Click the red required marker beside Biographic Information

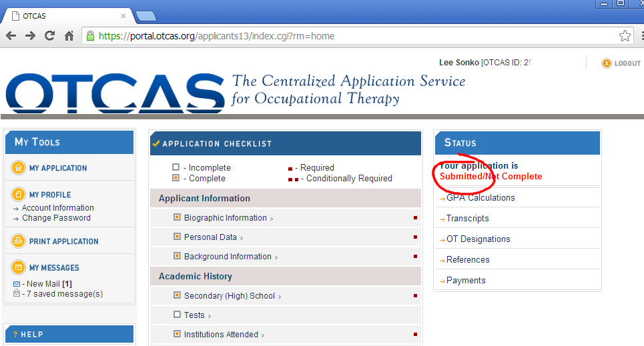[x=415, y=217]
